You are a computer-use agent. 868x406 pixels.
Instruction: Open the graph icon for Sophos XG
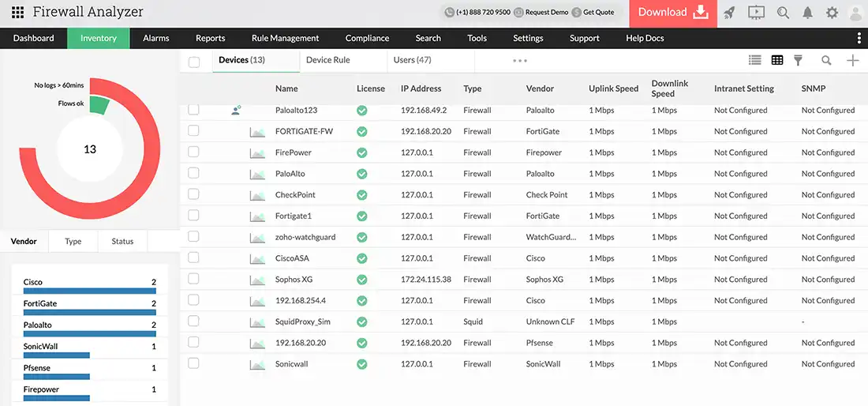257,280
